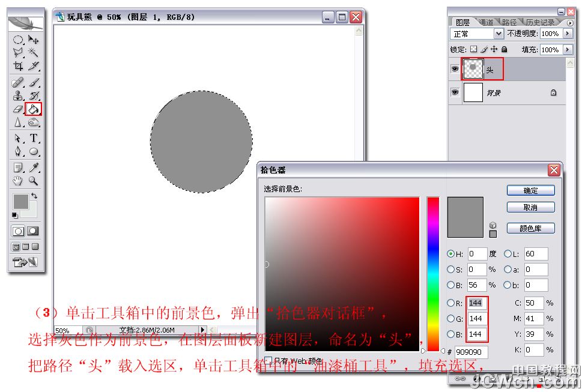This screenshot has width=585, height=392.
Task: Switch to the 历史记录 tab
Action: point(540,22)
